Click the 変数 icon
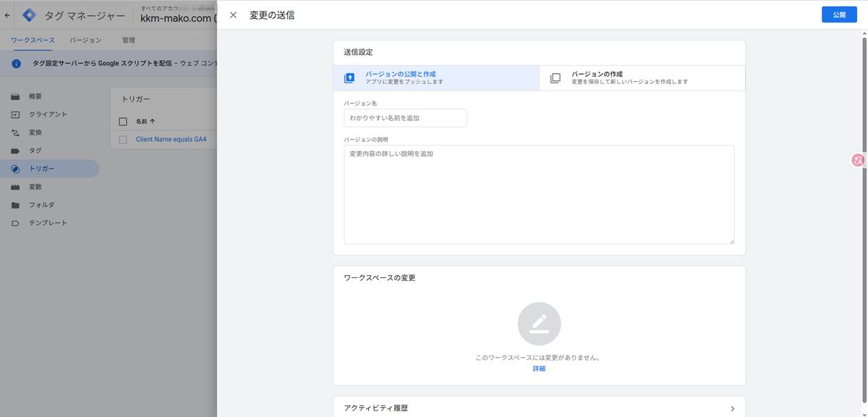Viewport: 868px width, 417px height. pos(15,187)
